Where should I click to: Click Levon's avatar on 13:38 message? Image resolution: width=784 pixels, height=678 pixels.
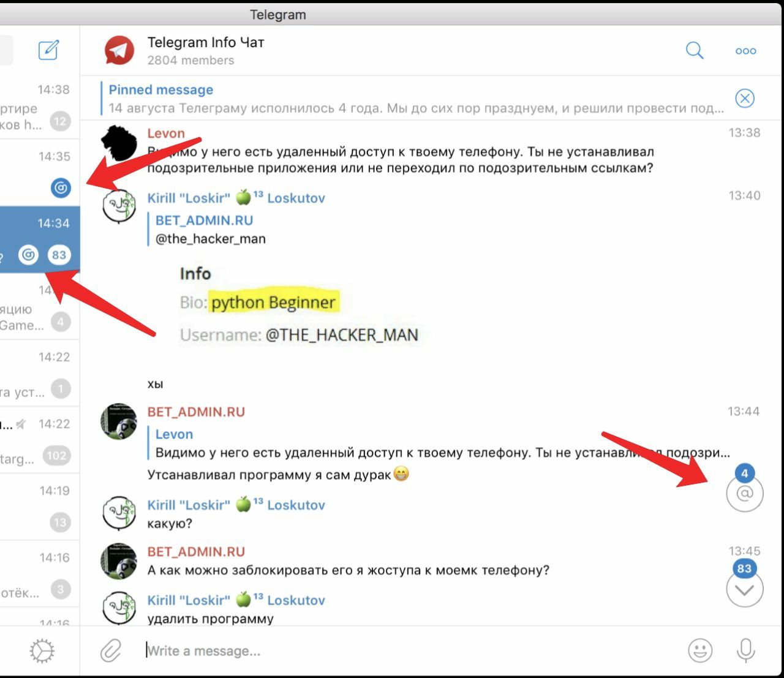[119, 143]
